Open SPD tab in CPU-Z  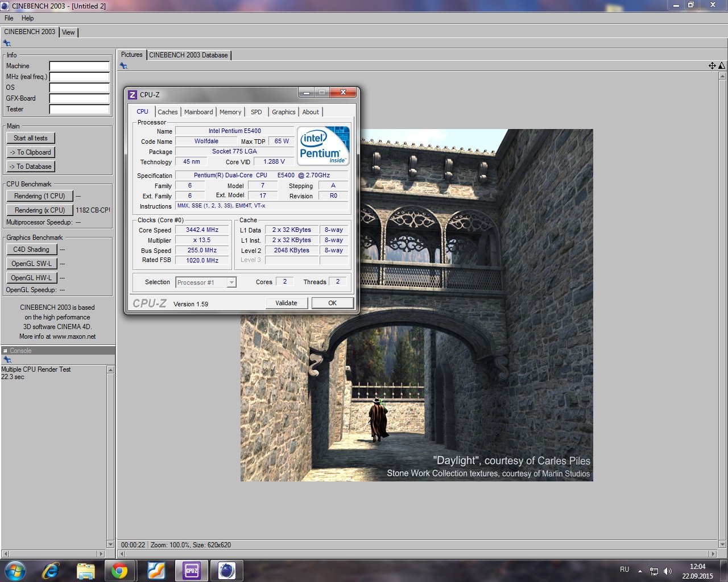click(257, 112)
